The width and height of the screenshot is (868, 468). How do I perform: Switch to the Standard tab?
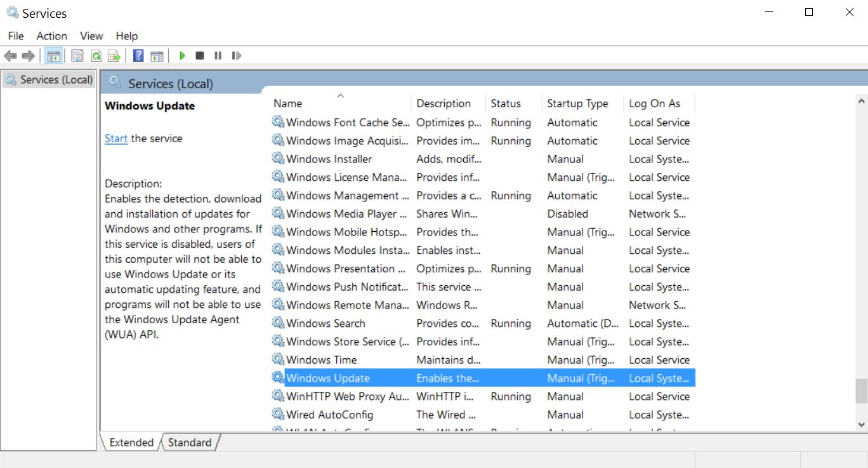click(190, 443)
